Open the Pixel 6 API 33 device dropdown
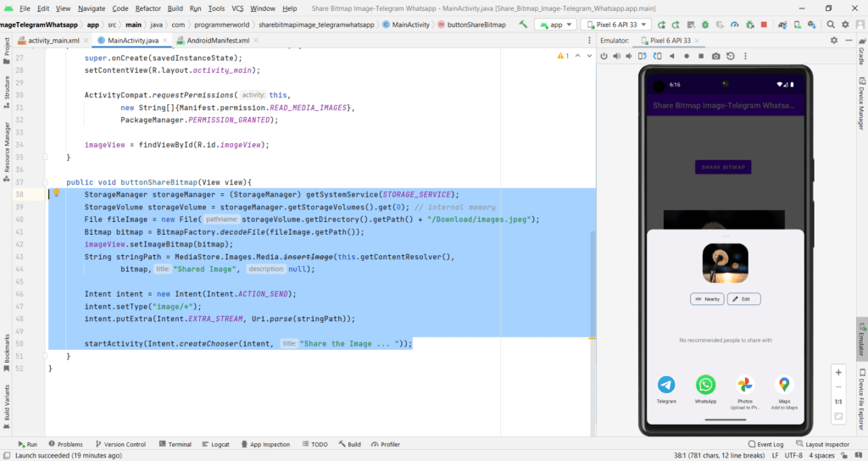868x461 pixels. point(616,25)
